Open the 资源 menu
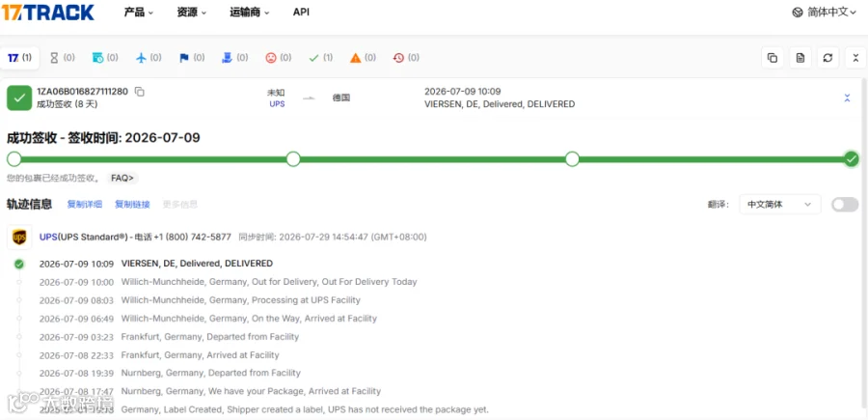This screenshot has width=868, height=420. tap(192, 13)
